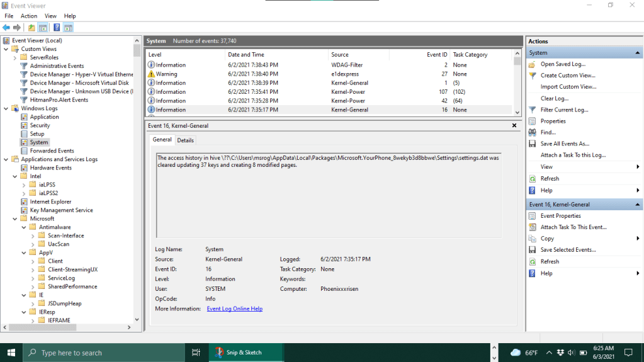Switch to the Details tab
The image size is (644, 362).
point(186,140)
